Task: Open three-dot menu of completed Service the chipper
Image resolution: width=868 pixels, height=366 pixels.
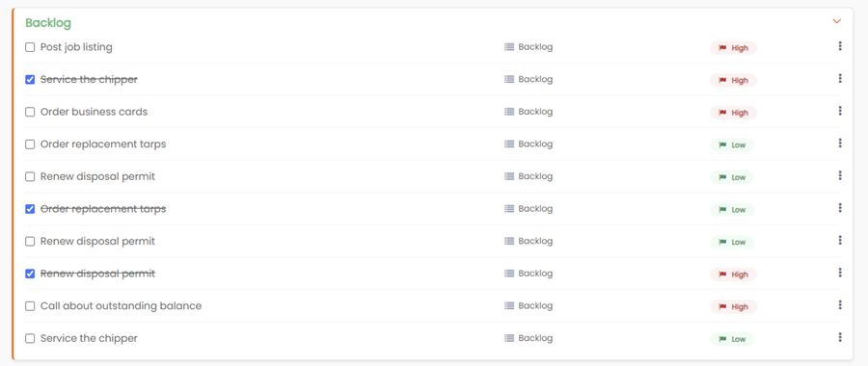Action: coord(840,79)
